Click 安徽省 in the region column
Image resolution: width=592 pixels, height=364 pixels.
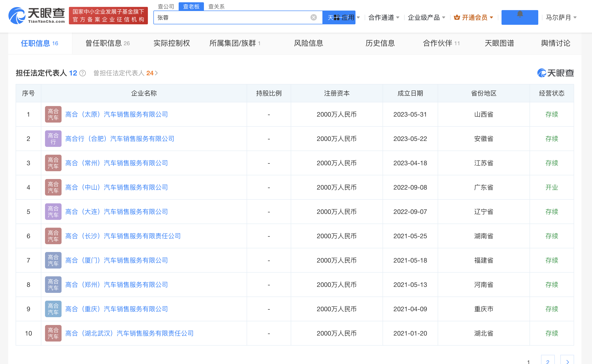tap(484, 139)
